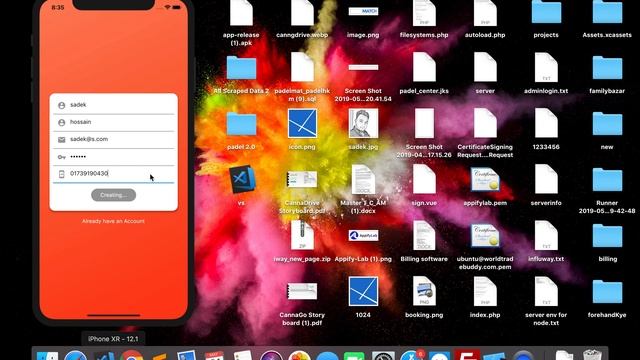Select the ubuntu@worldtradebuddy.com.pem certificate
Viewport: 640px width, 360px height.
point(485,235)
